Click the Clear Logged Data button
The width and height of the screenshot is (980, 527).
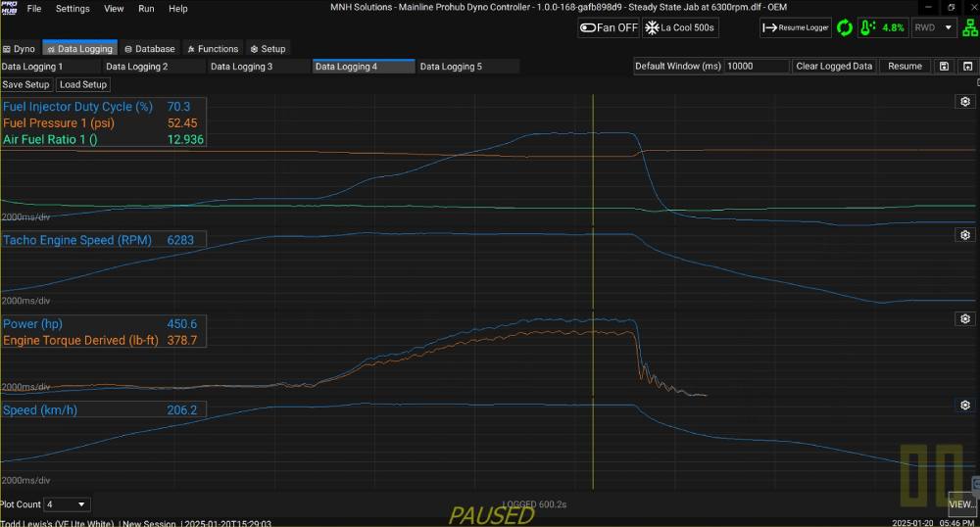tap(834, 67)
